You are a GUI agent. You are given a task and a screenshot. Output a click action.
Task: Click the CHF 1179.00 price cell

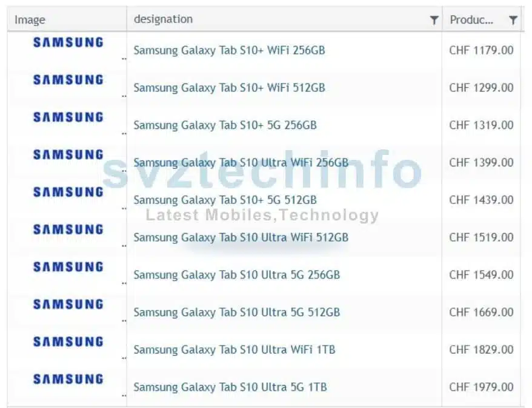pos(481,50)
